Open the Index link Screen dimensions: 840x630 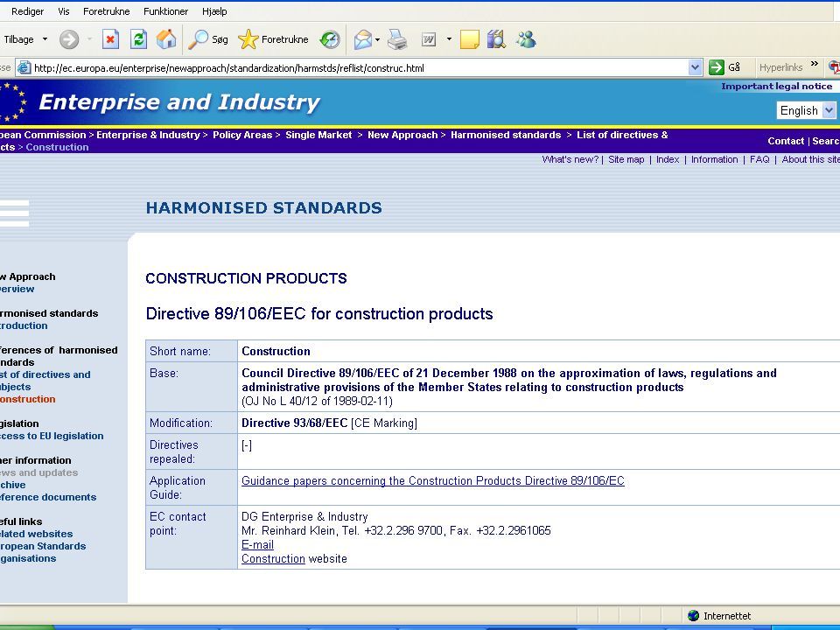click(x=667, y=159)
